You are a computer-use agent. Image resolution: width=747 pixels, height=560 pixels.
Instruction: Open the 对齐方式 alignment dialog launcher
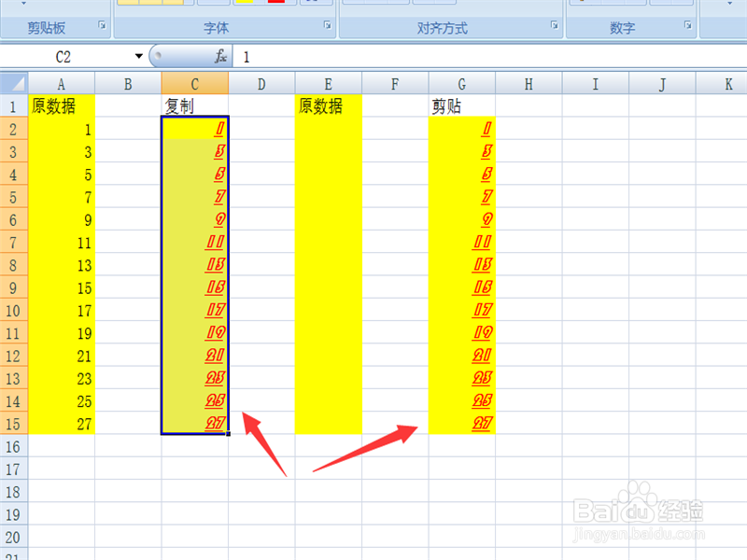pyautogui.click(x=554, y=25)
